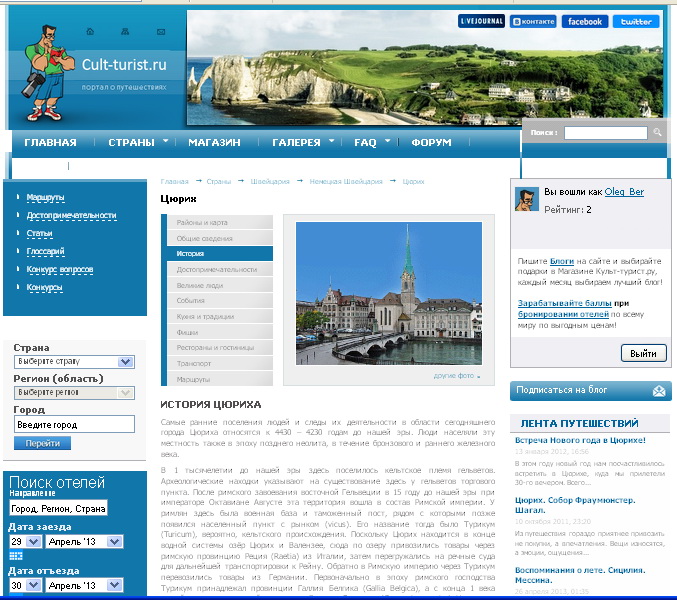Open МАГАЗИН in main navigation
Viewport: 677px width, 600px height.
[214, 142]
